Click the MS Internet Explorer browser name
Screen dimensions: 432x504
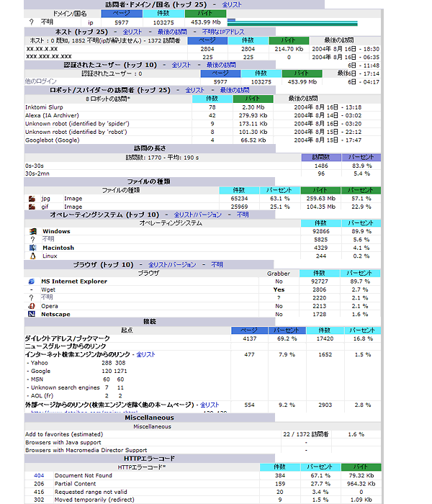coord(74,282)
